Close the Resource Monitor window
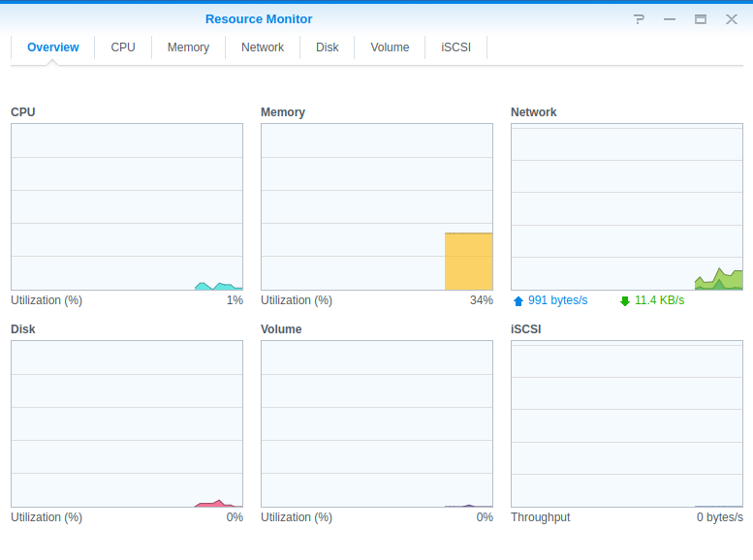This screenshot has height=560, width=753. [x=732, y=19]
